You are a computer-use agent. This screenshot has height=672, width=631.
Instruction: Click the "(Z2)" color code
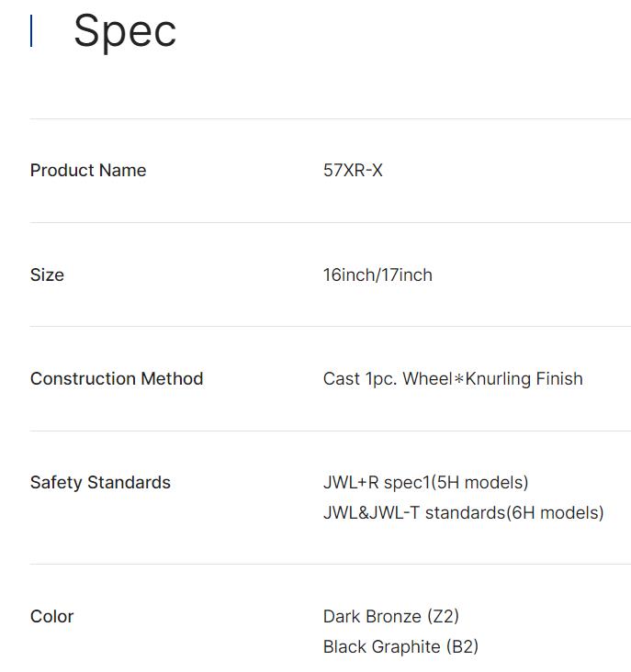[x=443, y=616]
